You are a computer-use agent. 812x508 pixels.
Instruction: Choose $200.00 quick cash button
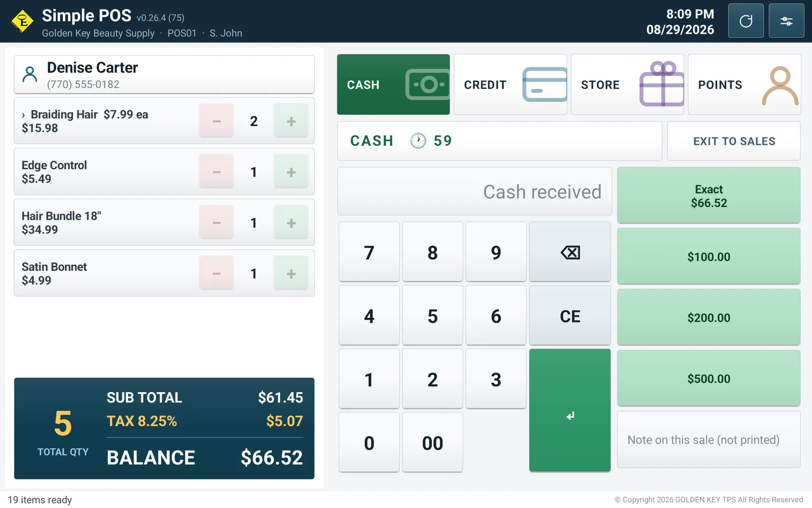pyautogui.click(x=709, y=317)
